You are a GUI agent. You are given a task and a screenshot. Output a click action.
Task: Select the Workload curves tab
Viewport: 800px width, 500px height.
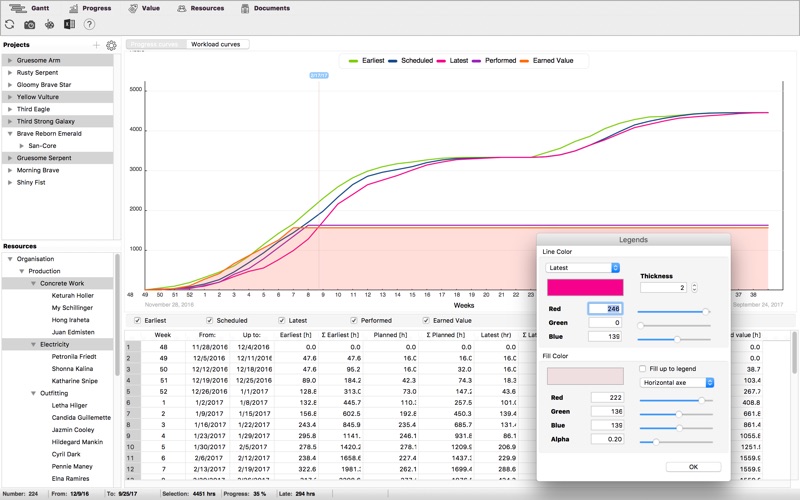[216, 44]
